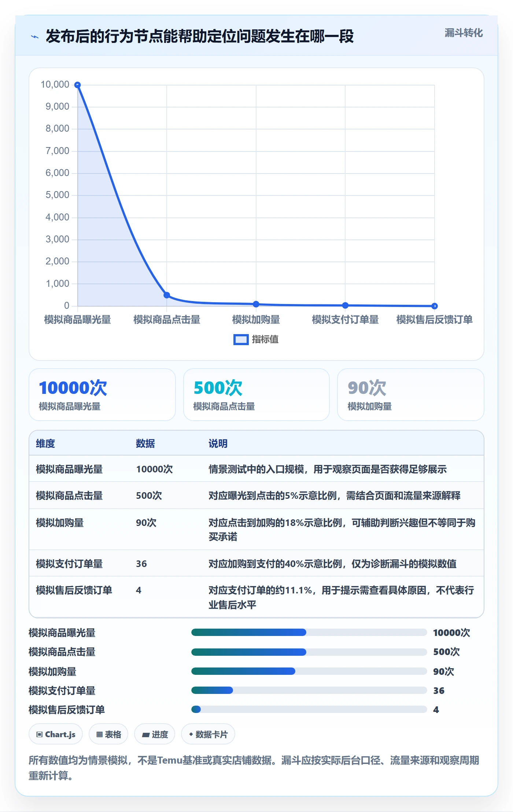Click the 模拟商品点击量 progress bar
Image resolution: width=513 pixels, height=812 pixels.
tap(309, 652)
